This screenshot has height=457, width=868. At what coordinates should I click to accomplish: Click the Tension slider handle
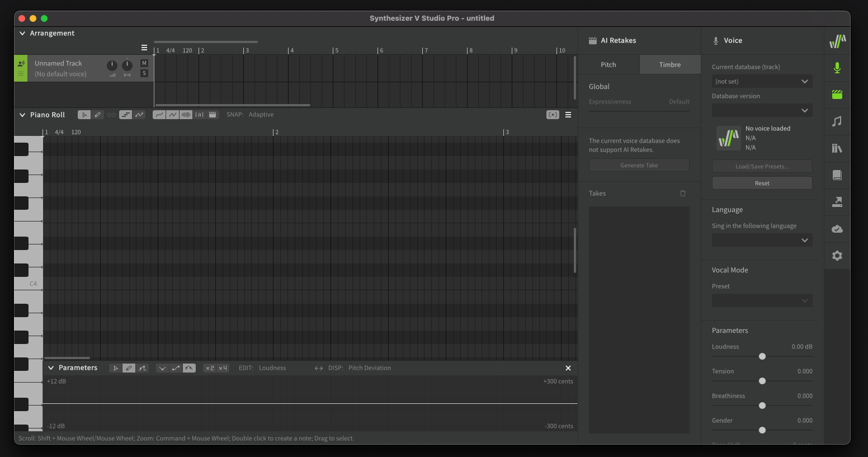762,381
